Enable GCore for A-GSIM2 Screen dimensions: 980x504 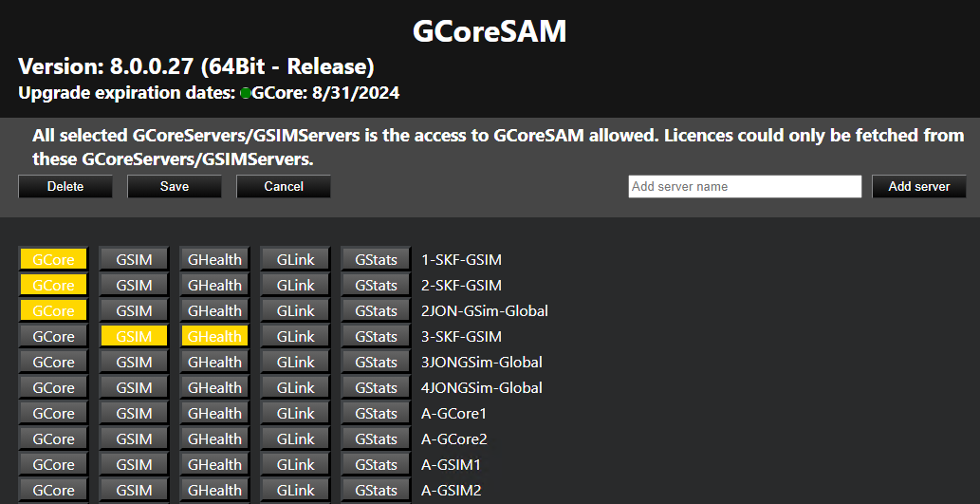pyautogui.click(x=53, y=491)
